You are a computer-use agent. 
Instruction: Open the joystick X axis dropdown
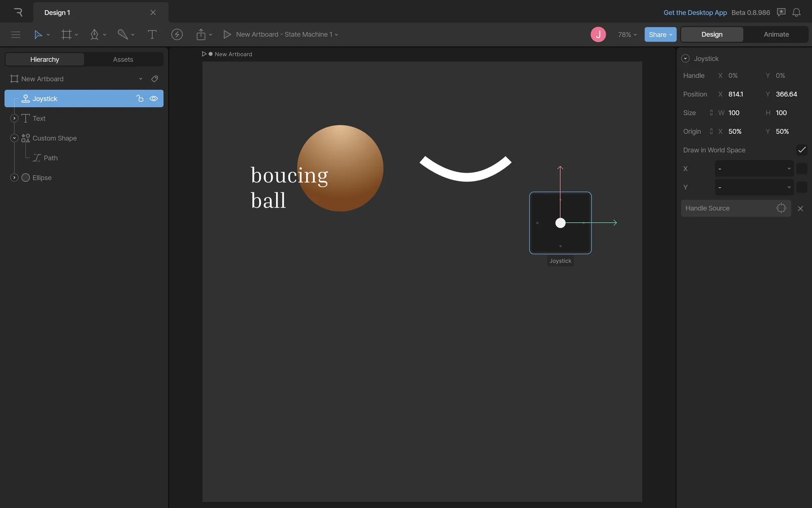click(x=754, y=168)
